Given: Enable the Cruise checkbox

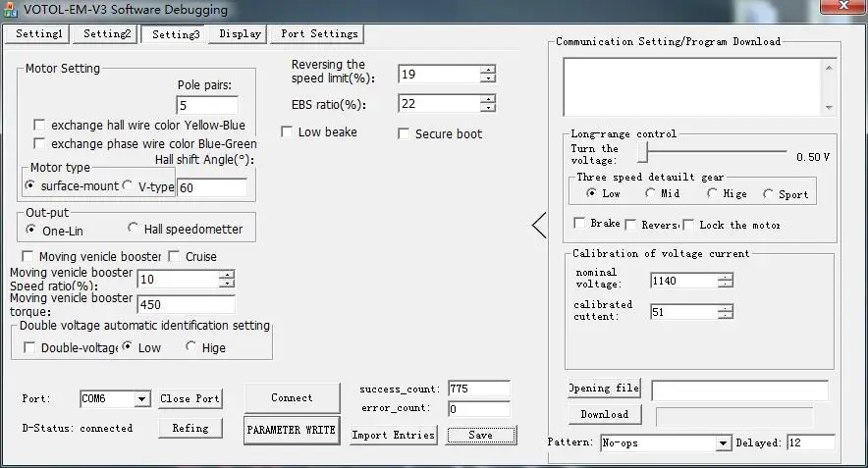Looking at the screenshot, I should [175, 257].
